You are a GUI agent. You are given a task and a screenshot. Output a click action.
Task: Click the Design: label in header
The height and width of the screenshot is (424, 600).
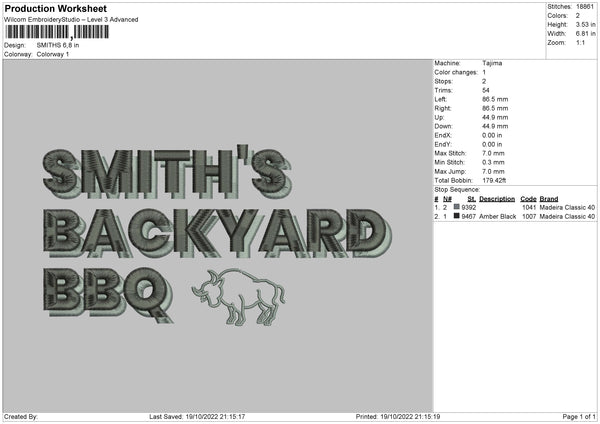click(15, 45)
